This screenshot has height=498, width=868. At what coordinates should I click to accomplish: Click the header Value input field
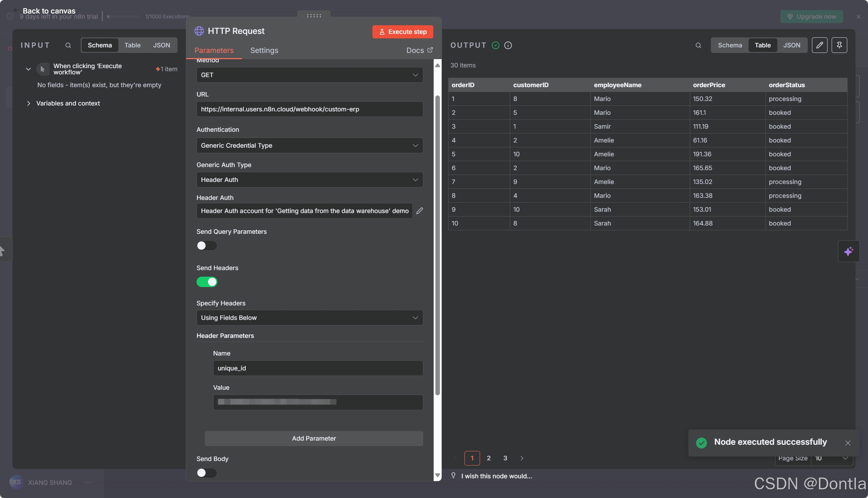coord(318,403)
